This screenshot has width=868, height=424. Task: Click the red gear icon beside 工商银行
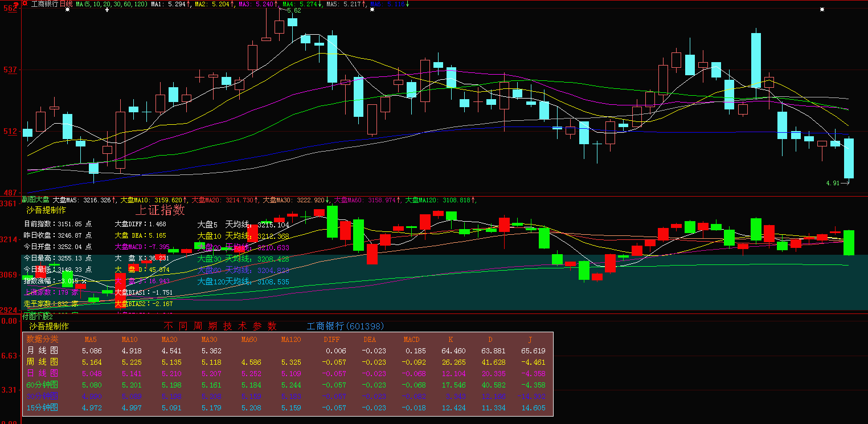[x=24, y=3]
